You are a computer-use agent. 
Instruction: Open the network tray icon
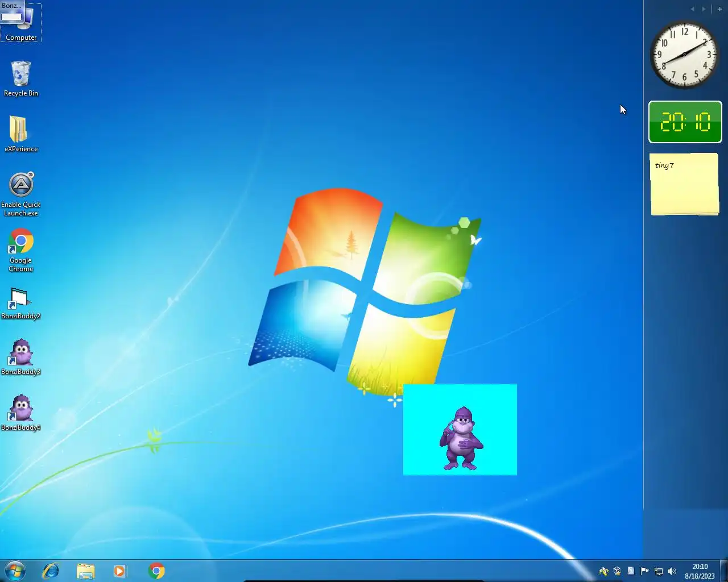[659, 571]
